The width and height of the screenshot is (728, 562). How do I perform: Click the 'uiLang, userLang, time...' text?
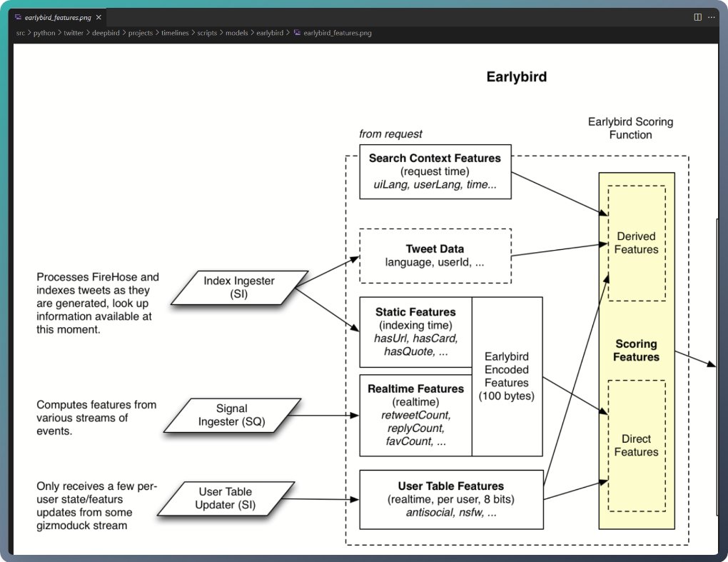click(x=435, y=184)
